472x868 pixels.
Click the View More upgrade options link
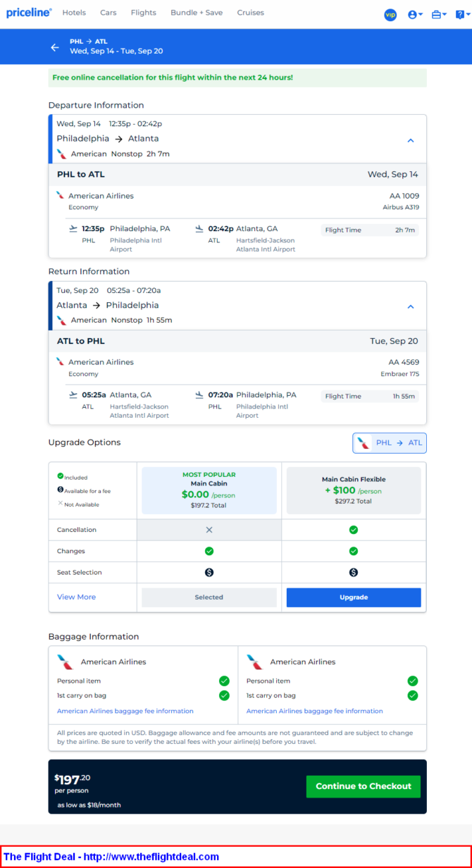tap(76, 597)
